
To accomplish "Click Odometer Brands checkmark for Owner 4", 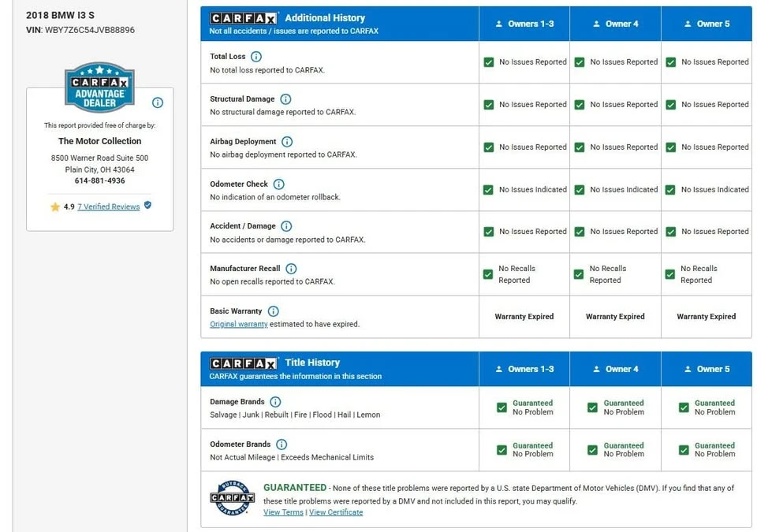I will (x=592, y=450).
